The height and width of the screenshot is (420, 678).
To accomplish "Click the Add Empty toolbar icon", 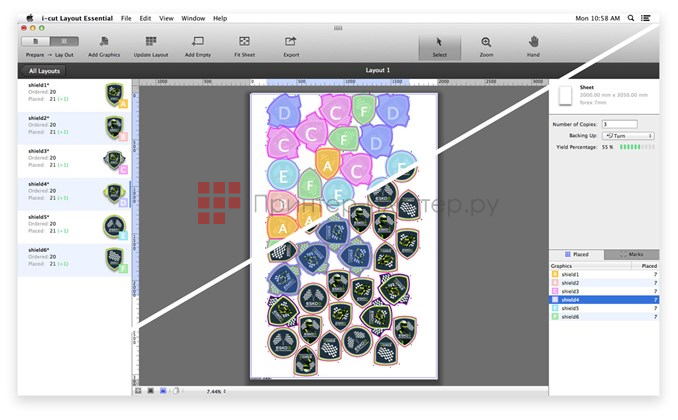I will tap(197, 41).
